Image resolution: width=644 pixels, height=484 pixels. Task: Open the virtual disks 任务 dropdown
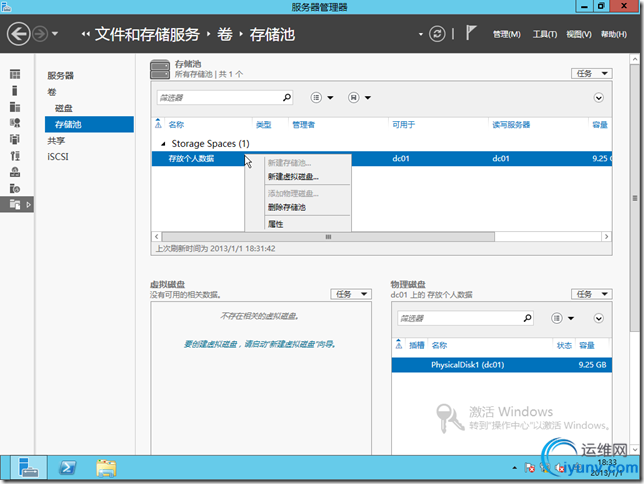351,294
